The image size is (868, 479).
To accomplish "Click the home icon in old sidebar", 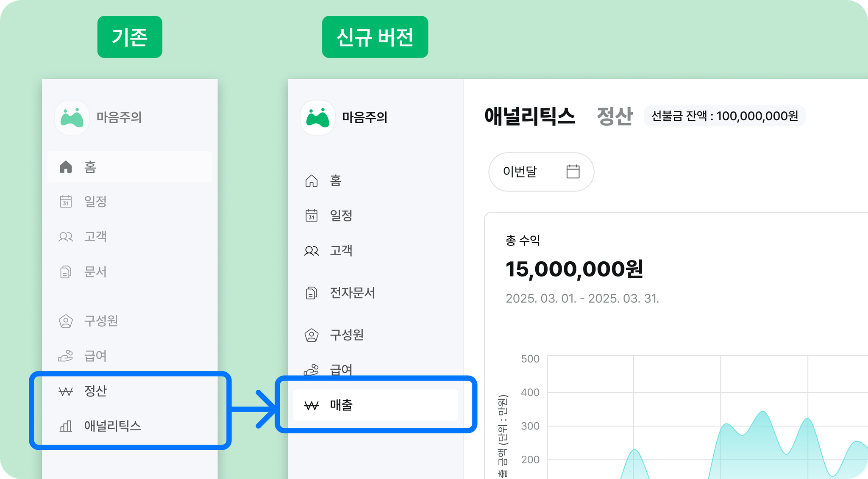I will click(x=66, y=167).
